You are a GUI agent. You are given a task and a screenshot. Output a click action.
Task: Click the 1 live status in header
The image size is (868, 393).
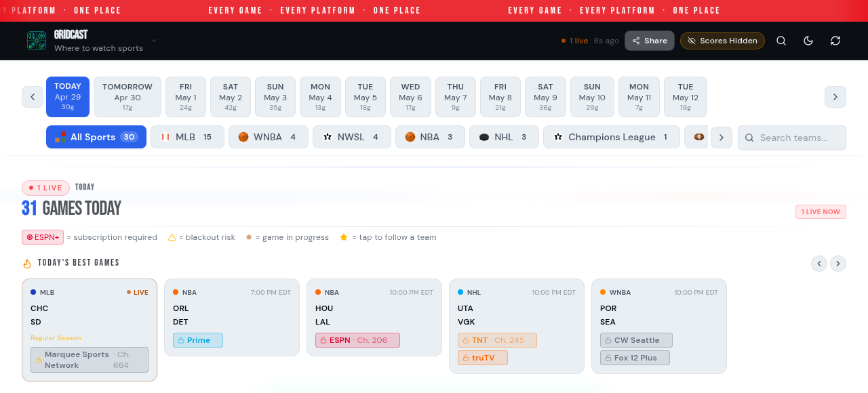click(x=575, y=41)
